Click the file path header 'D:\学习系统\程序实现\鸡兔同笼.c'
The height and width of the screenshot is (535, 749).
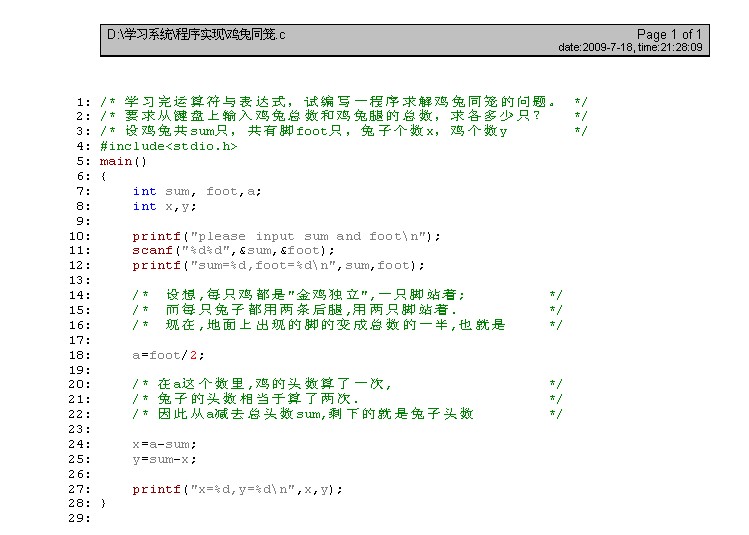coord(196,34)
